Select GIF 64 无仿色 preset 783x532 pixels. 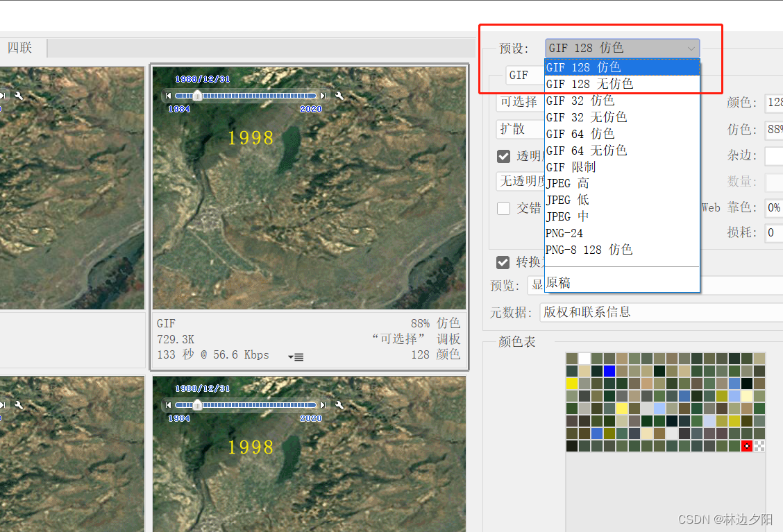[x=622, y=151]
